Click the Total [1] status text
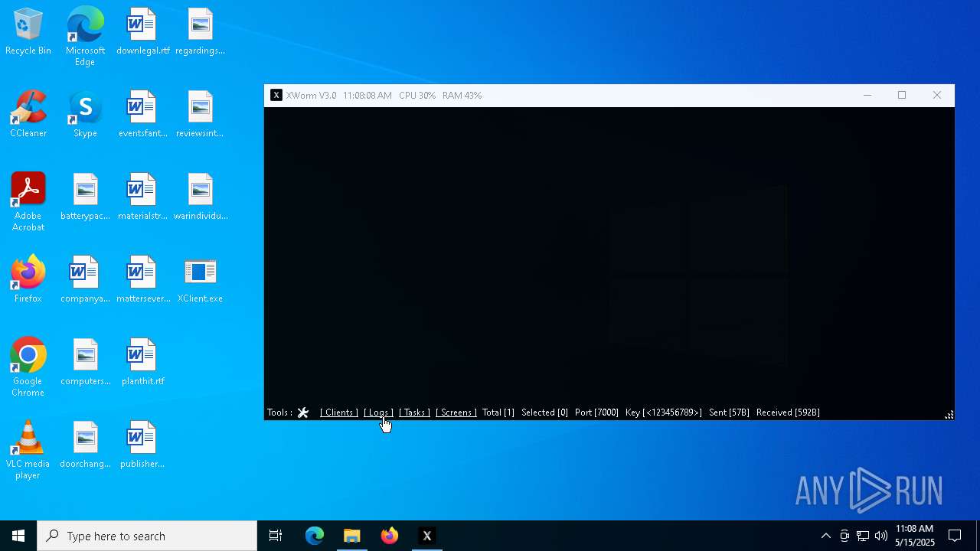Viewport: 980px width, 551px height. (498, 412)
